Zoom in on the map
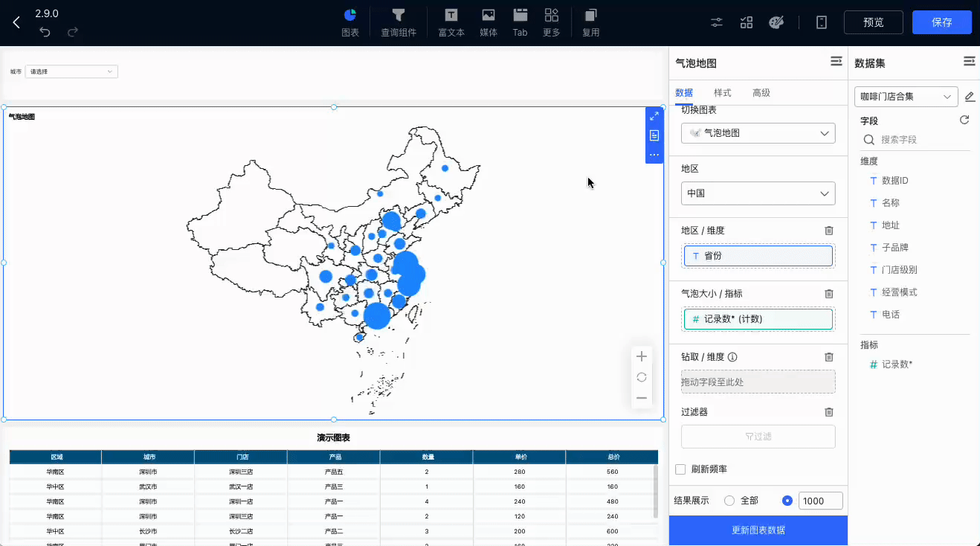The width and height of the screenshot is (980, 546). (642, 356)
